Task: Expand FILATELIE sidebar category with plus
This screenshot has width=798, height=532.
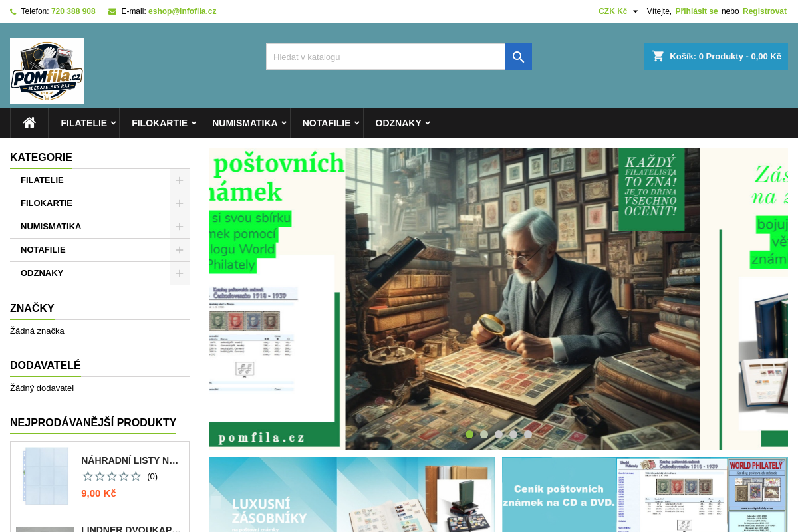Action: pos(180,180)
